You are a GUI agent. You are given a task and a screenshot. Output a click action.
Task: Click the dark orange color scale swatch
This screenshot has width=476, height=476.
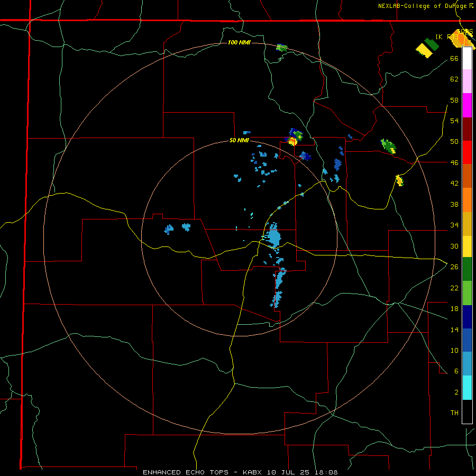(467, 176)
